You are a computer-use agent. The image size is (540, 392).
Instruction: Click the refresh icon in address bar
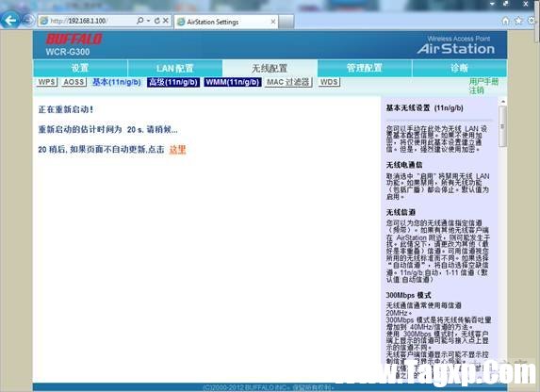click(x=157, y=21)
